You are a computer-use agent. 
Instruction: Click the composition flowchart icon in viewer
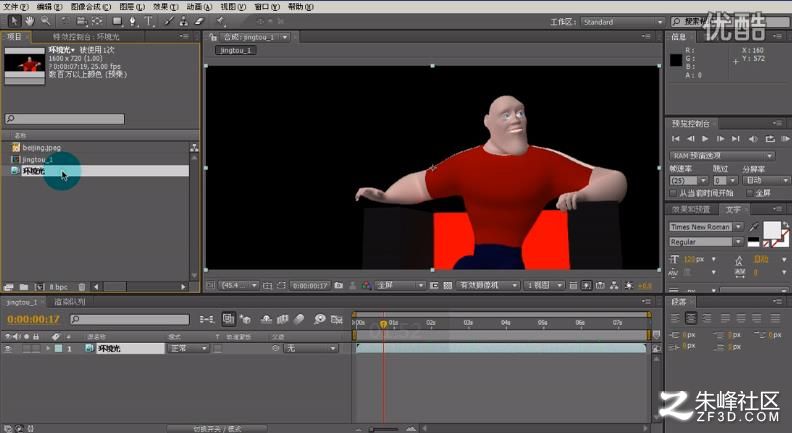[x=614, y=285]
